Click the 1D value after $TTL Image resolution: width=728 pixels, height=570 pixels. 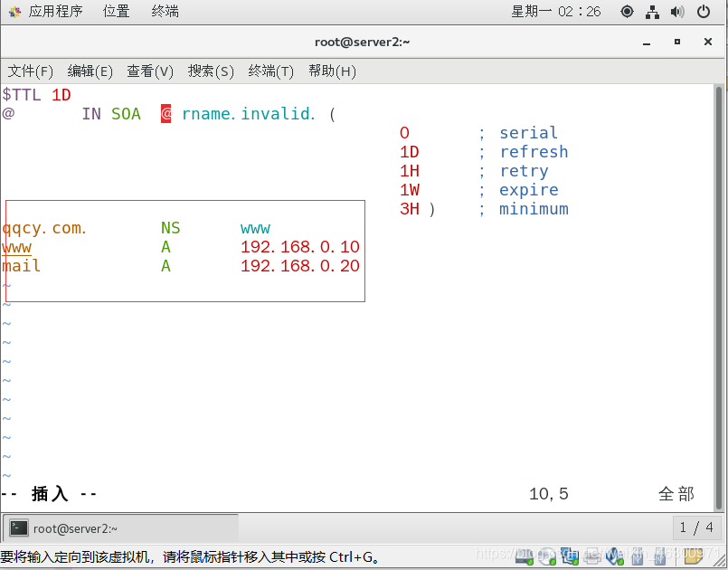pyautogui.click(x=61, y=95)
